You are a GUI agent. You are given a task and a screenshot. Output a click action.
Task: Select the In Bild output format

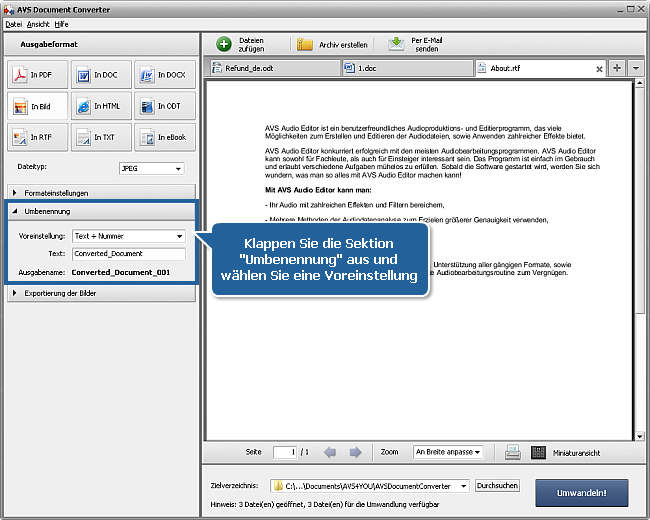pos(37,106)
